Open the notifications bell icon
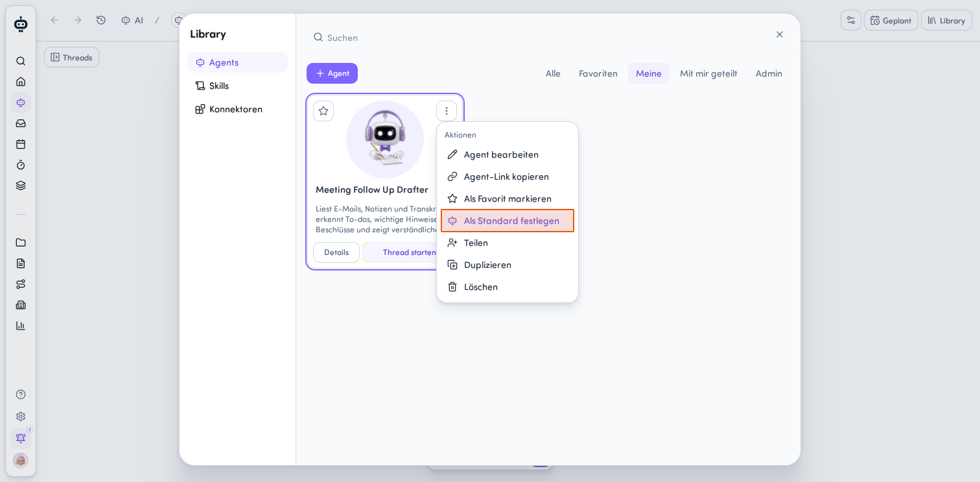980x482 pixels. (x=21, y=439)
